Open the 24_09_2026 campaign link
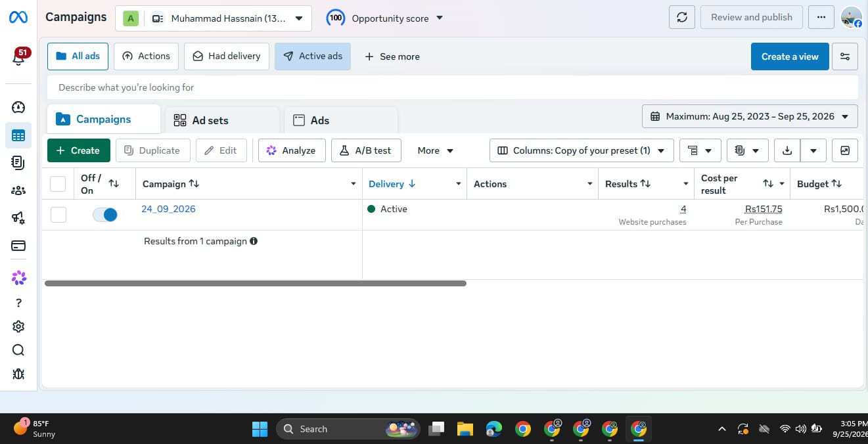This screenshot has width=868, height=444. 168,209
